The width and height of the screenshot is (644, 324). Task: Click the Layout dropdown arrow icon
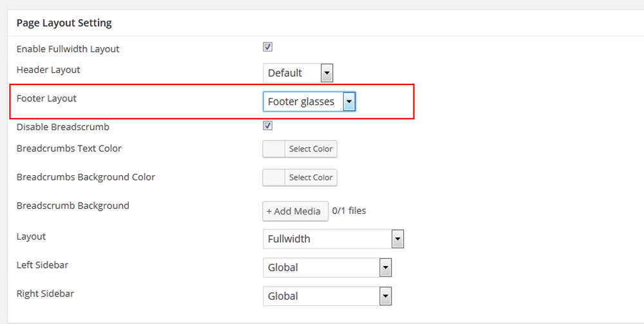[x=397, y=239]
